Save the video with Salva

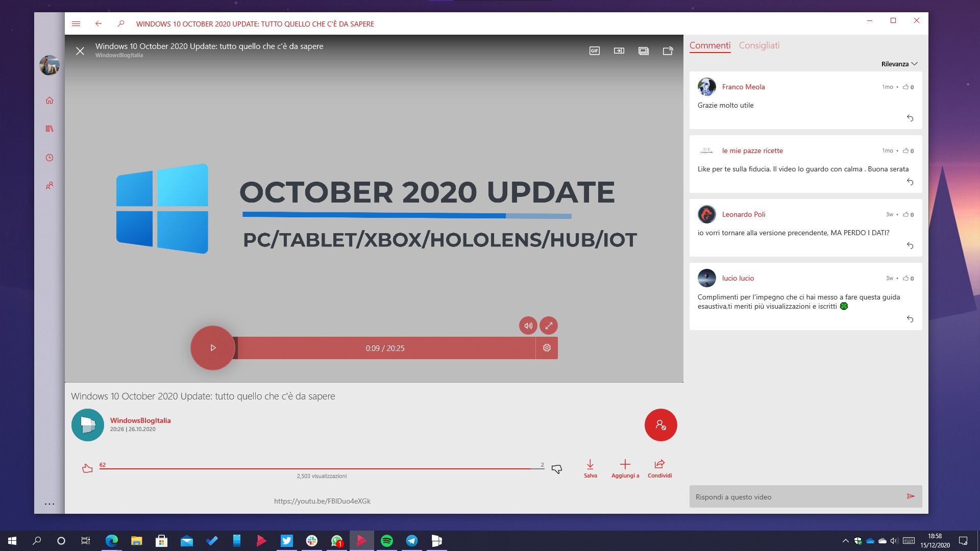(x=590, y=468)
